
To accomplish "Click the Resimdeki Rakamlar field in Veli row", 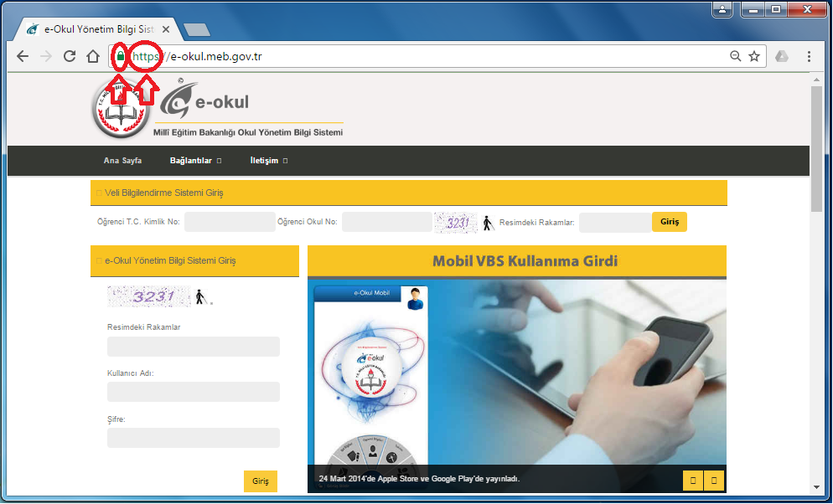I will pyautogui.click(x=615, y=223).
